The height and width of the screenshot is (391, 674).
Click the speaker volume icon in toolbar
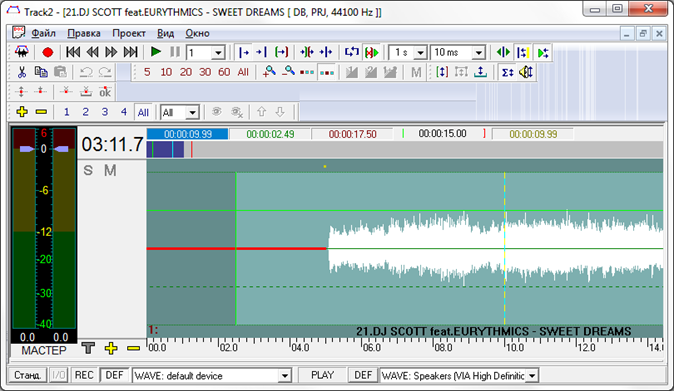(x=526, y=72)
